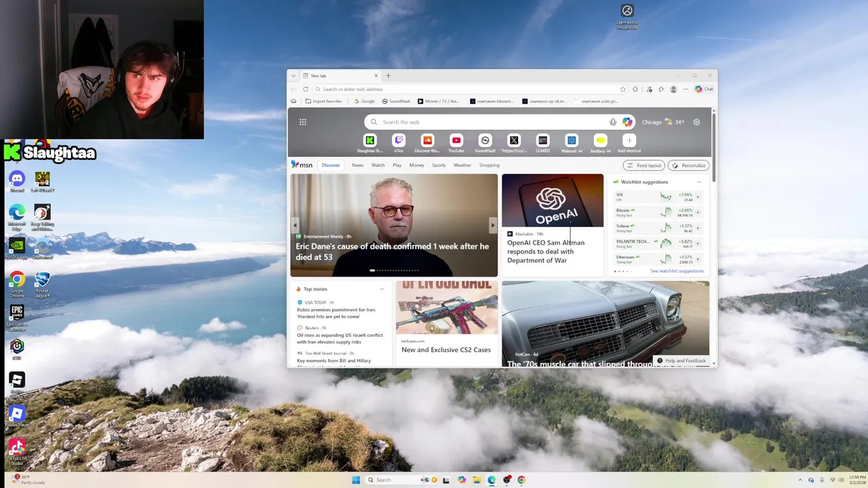Add Bitcoin to watchlist with plus
This screenshot has width=868, height=488.
tap(698, 213)
